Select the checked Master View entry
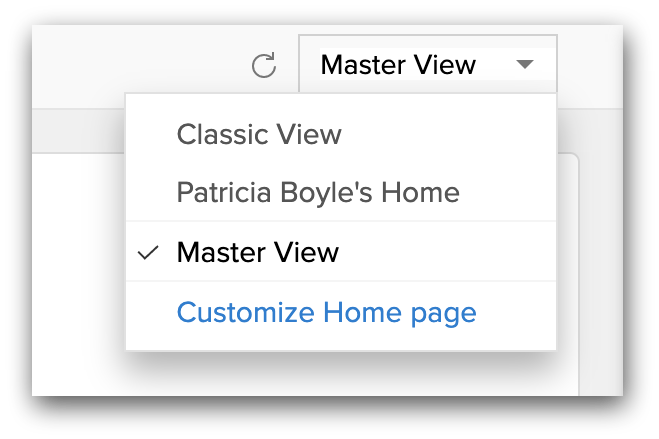This screenshot has height=439, width=659. pos(258,252)
